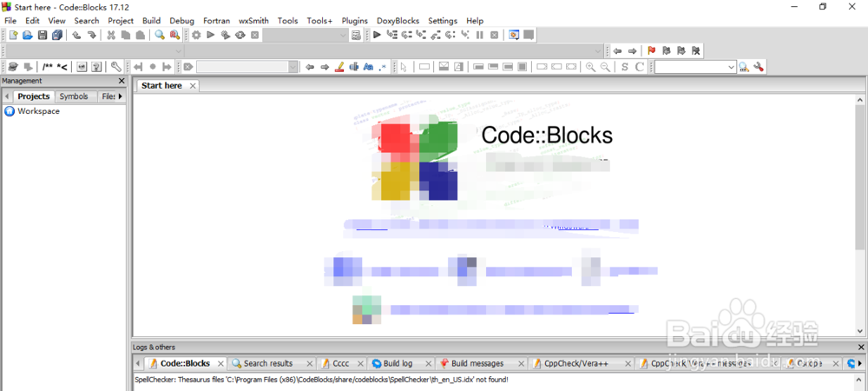The width and height of the screenshot is (868, 391).
Task: Click the Stop debugger icon
Action: [x=495, y=35]
